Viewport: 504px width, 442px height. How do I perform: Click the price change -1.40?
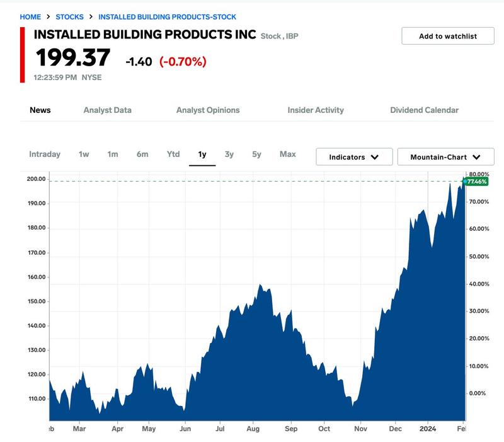[x=139, y=61]
